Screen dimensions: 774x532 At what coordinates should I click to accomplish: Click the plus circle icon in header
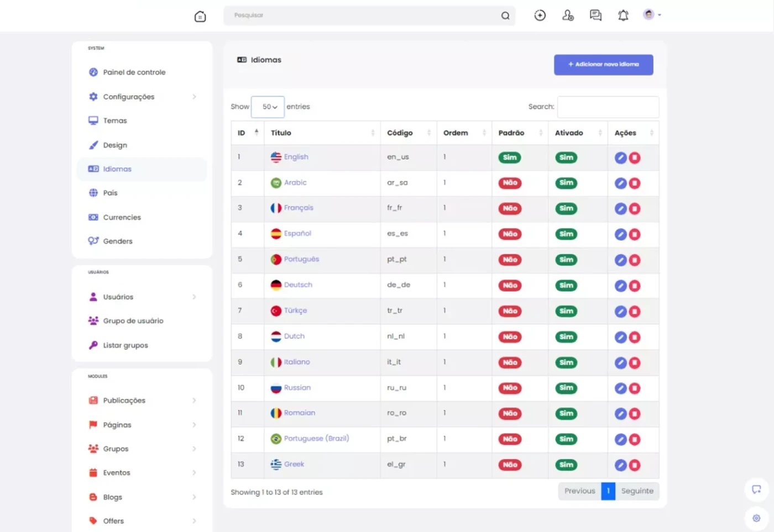point(540,15)
